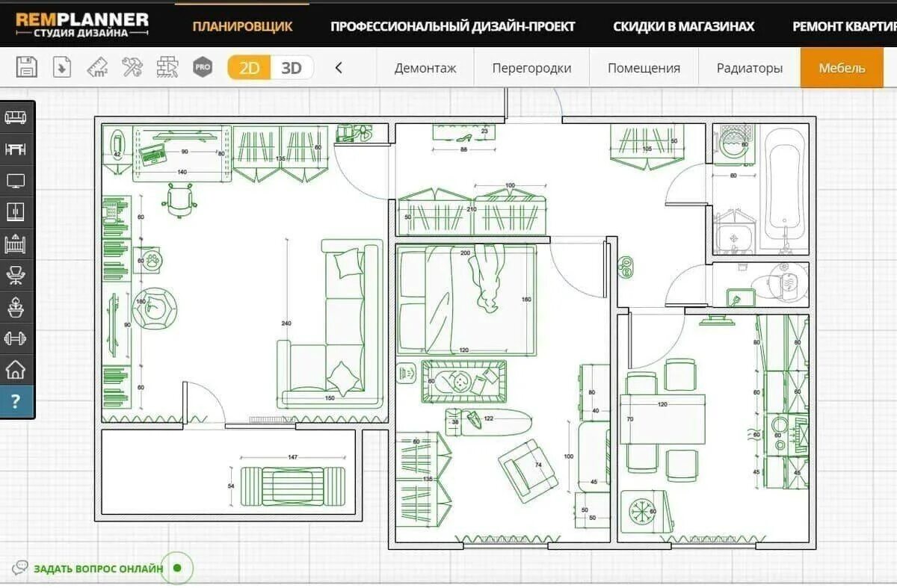This screenshot has height=588, width=897.
Task: Select the baby crib below the bed
Action: pos(464,382)
